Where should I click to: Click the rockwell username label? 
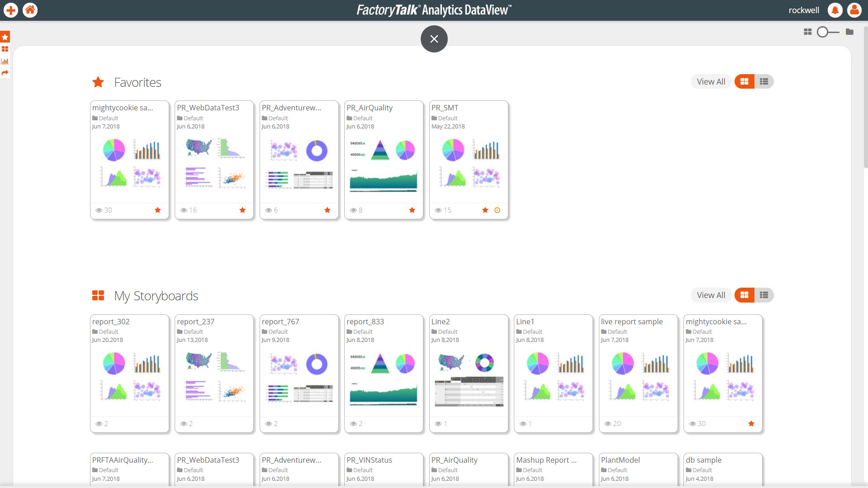coord(804,10)
